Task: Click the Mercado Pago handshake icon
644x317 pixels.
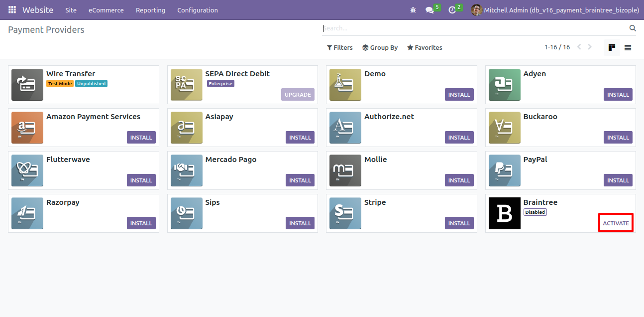Action: pos(186,170)
